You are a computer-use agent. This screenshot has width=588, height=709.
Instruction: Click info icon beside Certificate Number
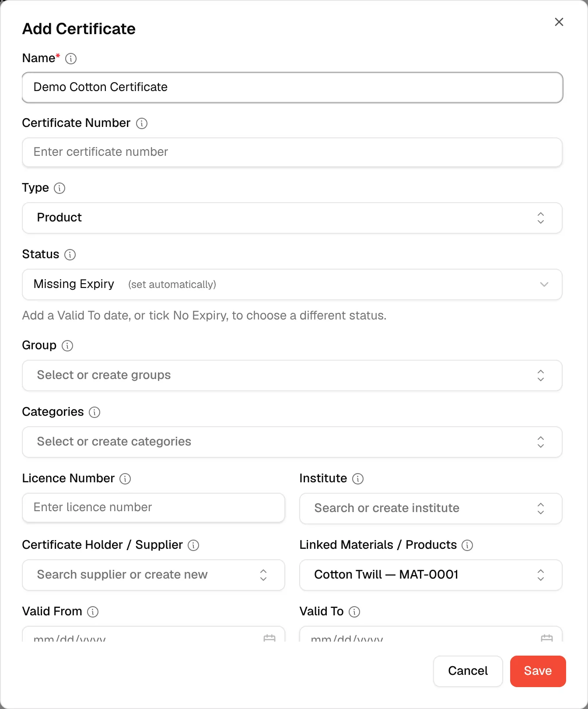point(142,123)
